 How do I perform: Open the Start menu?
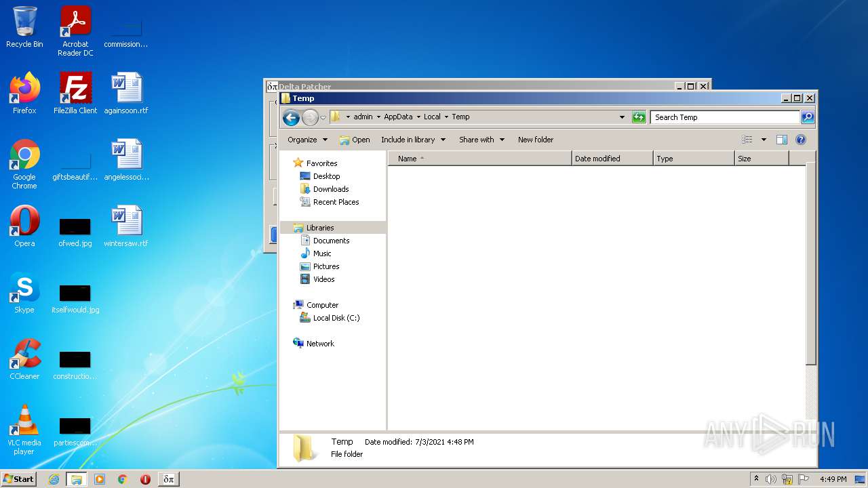click(x=19, y=479)
